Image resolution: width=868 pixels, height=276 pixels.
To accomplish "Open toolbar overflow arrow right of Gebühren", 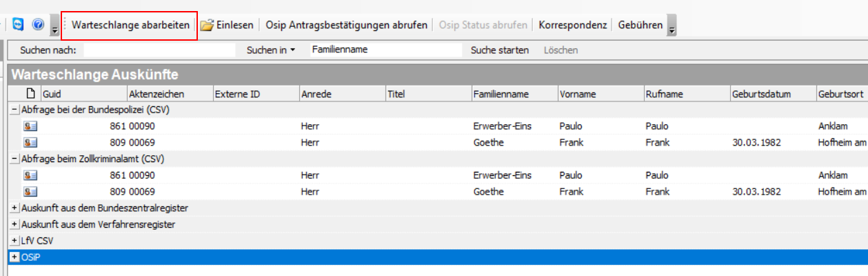I will [x=672, y=26].
